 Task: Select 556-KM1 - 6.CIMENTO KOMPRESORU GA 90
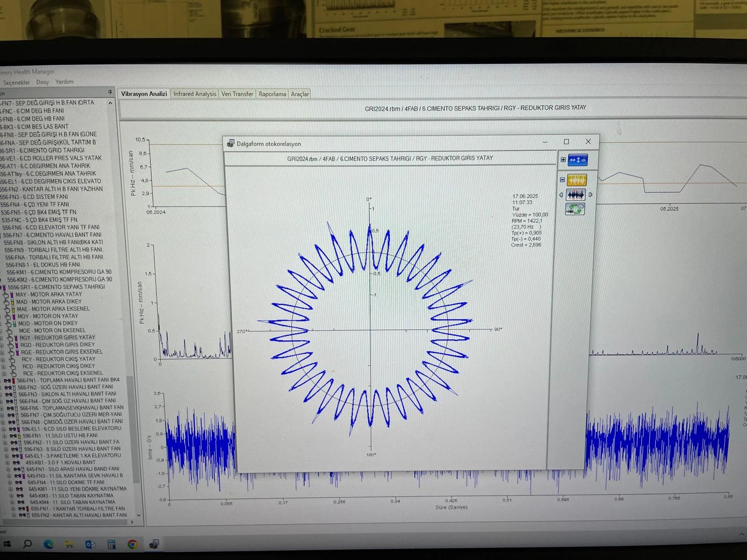point(59,272)
